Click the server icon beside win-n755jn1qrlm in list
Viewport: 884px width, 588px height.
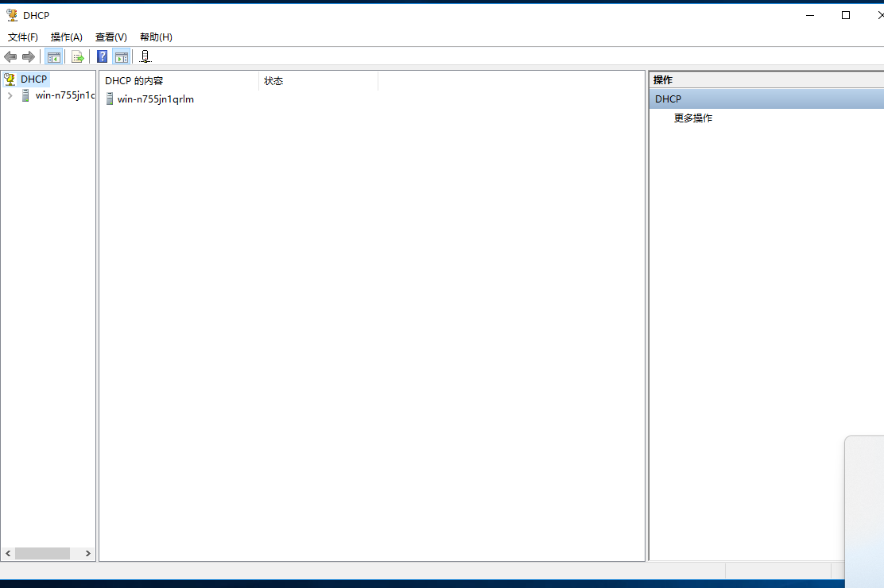tap(110, 99)
